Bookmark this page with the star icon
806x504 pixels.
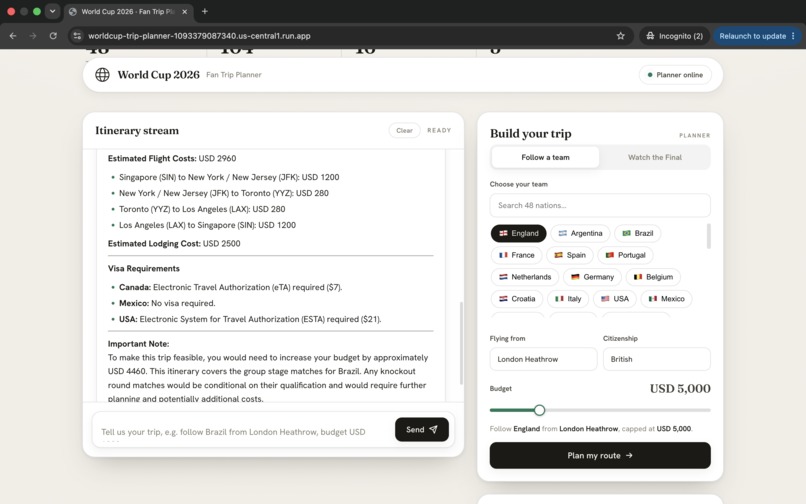point(620,36)
